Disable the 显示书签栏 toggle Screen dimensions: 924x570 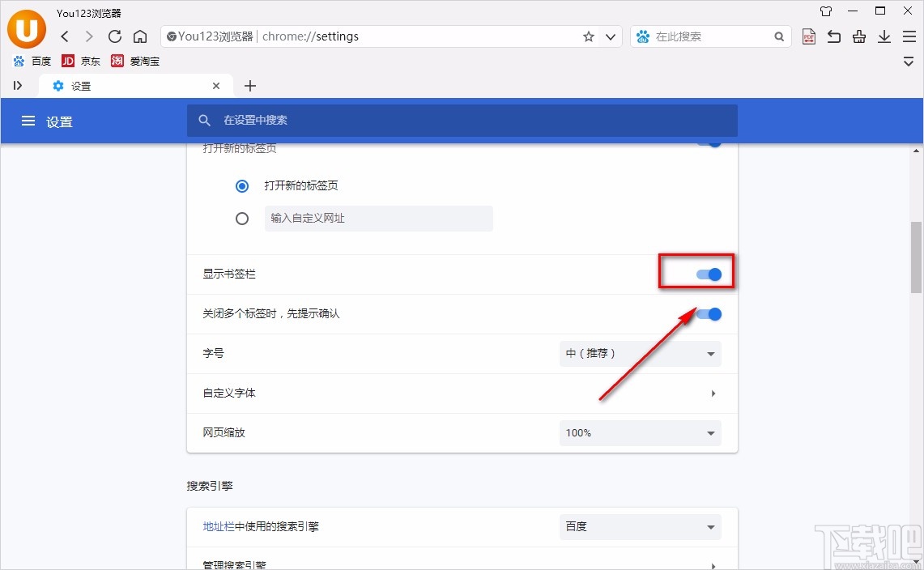tap(708, 274)
